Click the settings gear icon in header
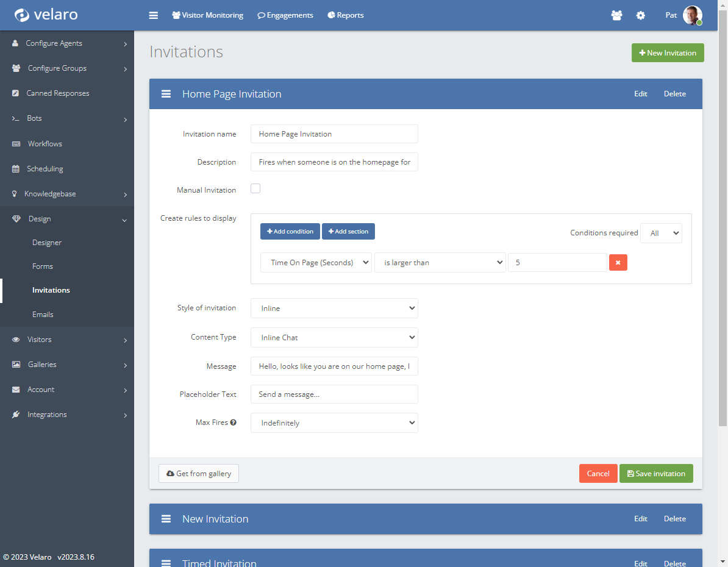This screenshot has height=567, width=728. [641, 15]
